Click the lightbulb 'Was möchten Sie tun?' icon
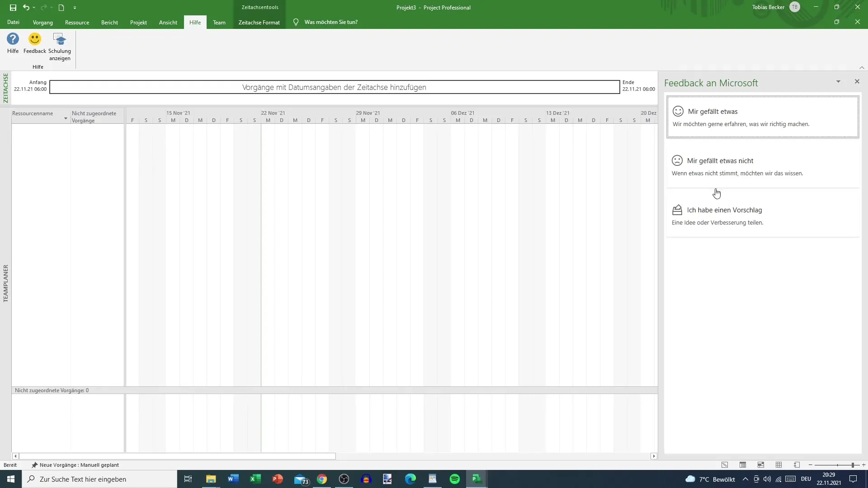Image resolution: width=868 pixels, height=488 pixels. point(296,22)
